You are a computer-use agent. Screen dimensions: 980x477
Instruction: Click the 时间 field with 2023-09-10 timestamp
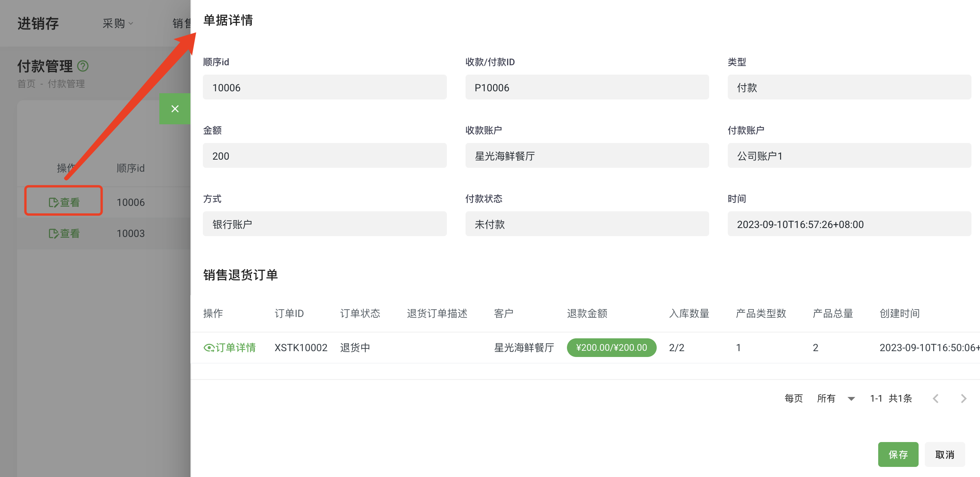pos(849,224)
